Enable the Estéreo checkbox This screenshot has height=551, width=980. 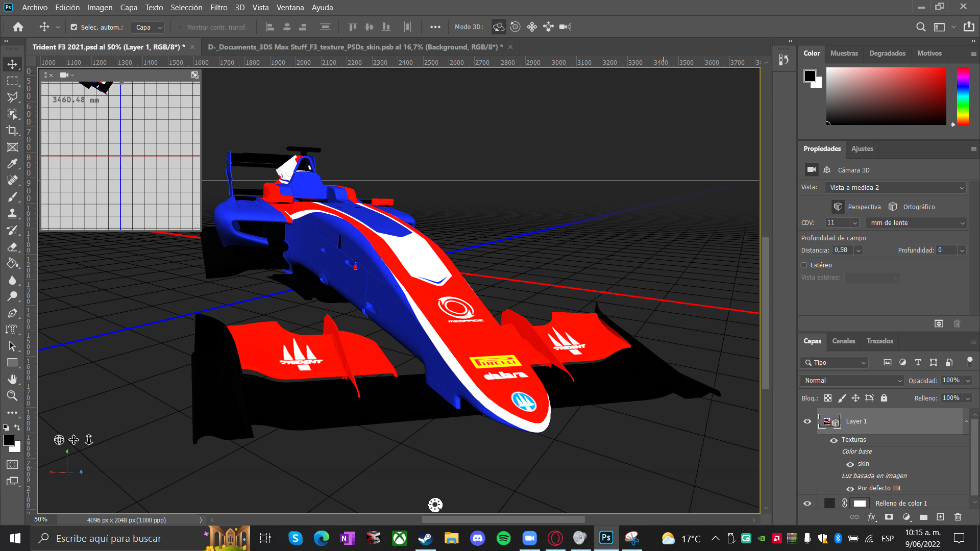click(804, 265)
